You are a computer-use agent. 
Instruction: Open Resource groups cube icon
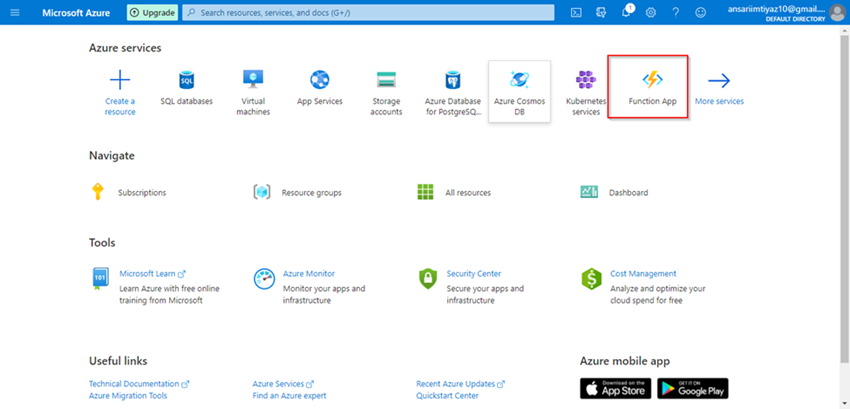coord(262,191)
